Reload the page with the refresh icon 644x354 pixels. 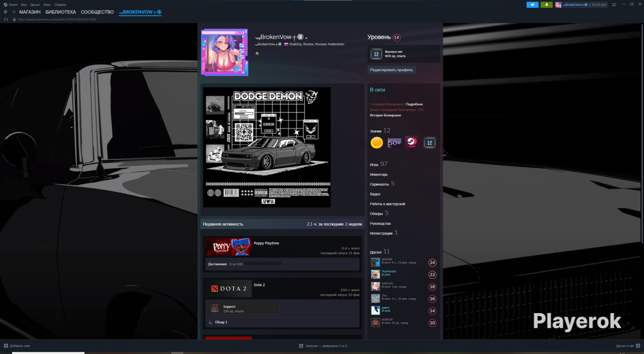[6, 19]
